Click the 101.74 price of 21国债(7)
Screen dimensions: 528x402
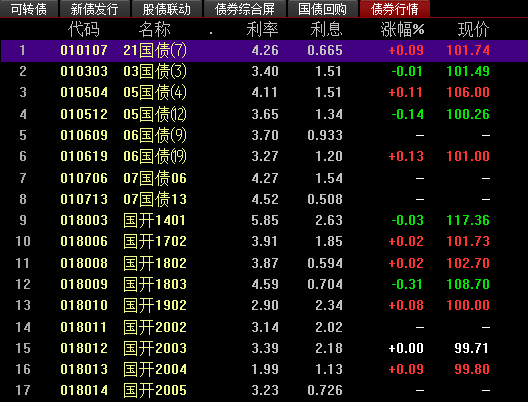(x=468, y=51)
